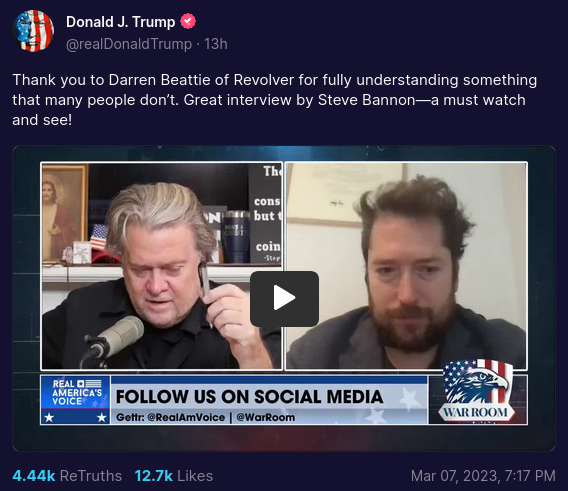Click the Real America's Voice logo
Image resolution: width=568 pixels, height=491 pixels.
tap(75, 400)
